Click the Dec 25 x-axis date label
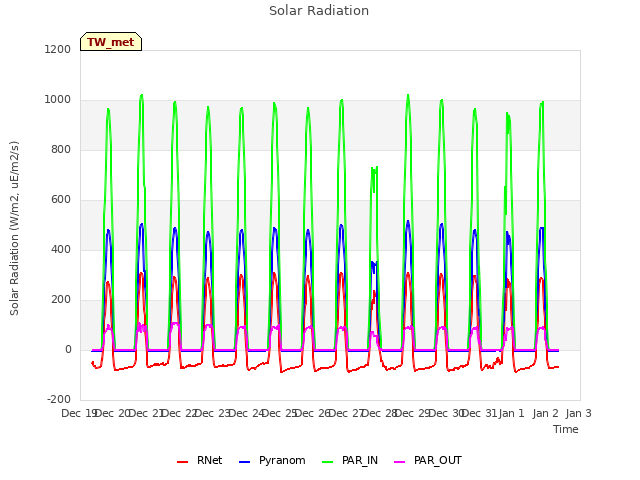 (x=279, y=413)
